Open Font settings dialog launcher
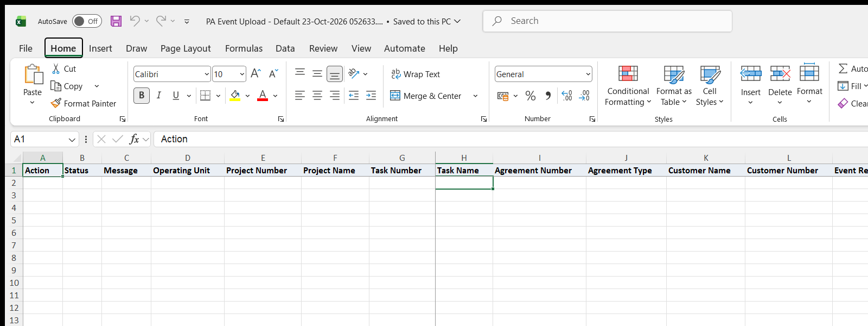 pyautogui.click(x=281, y=119)
